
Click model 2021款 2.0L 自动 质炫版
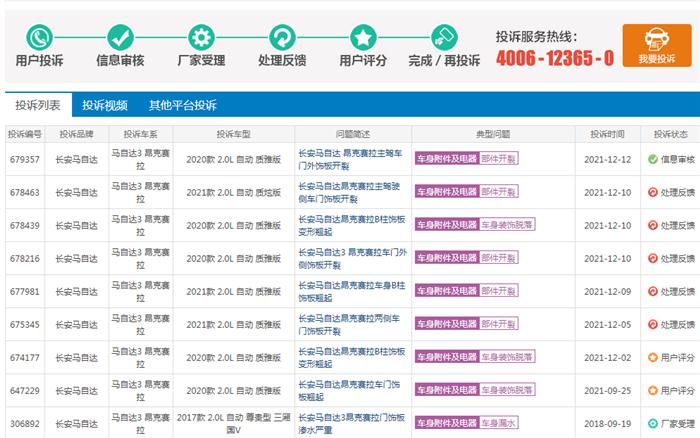233,192
